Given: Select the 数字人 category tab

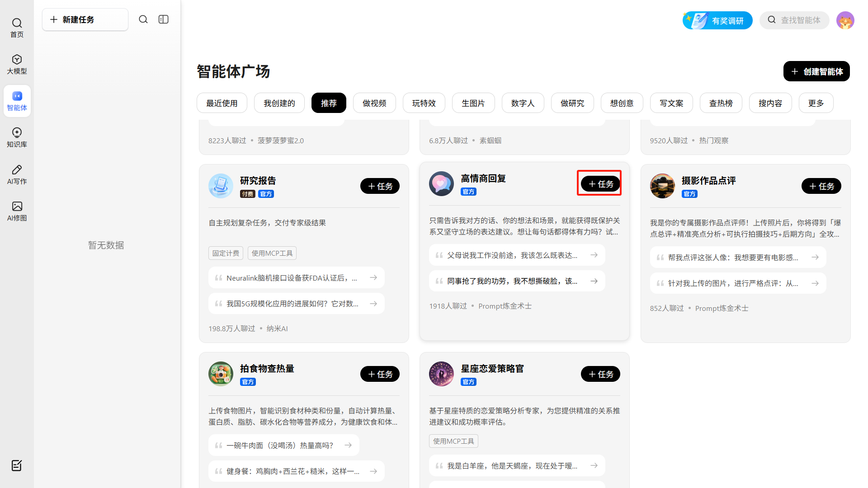Looking at the screenshot, I should (x=523, y=103).
